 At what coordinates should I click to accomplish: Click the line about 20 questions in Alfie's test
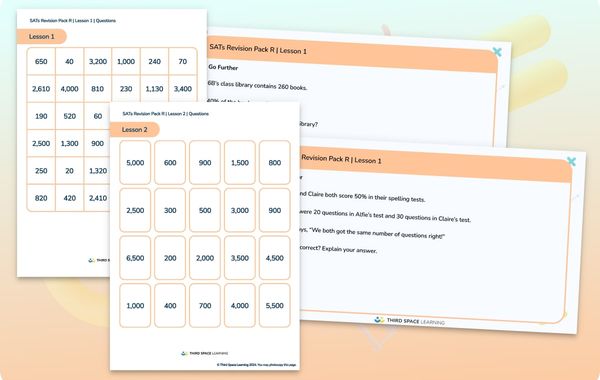(386, 215)
